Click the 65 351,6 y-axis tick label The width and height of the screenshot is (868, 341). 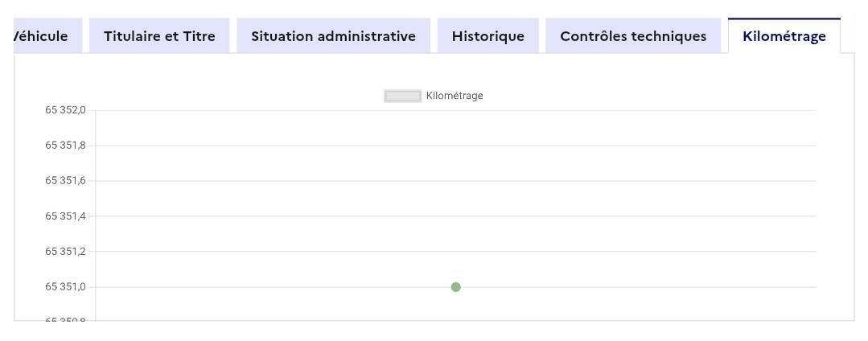(65, 181)
